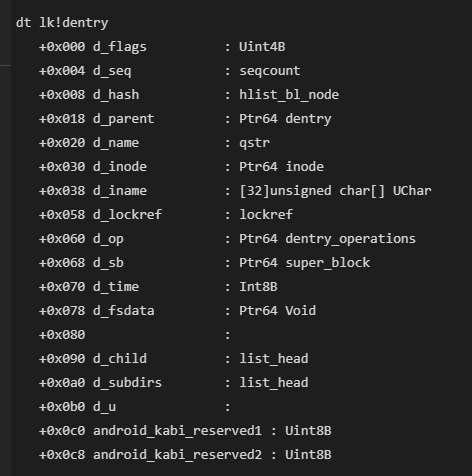Place cursor on the d_inode field
The height and width of the screenshot is (476, 472).
[x=120, y=167]
